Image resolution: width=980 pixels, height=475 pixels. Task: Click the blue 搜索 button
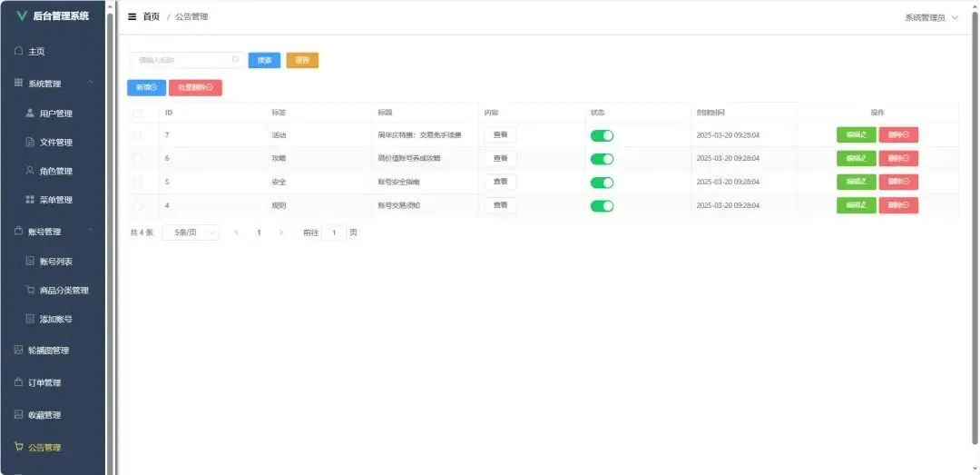click(x=264, y=60)
